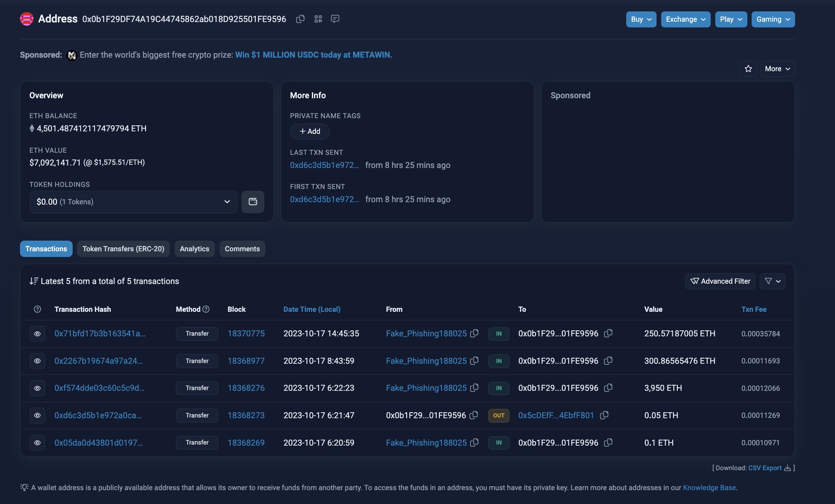Toggle the Txn Fee column header
The width and height of the screenshot is (835, 504).
[x=754, y=309]
